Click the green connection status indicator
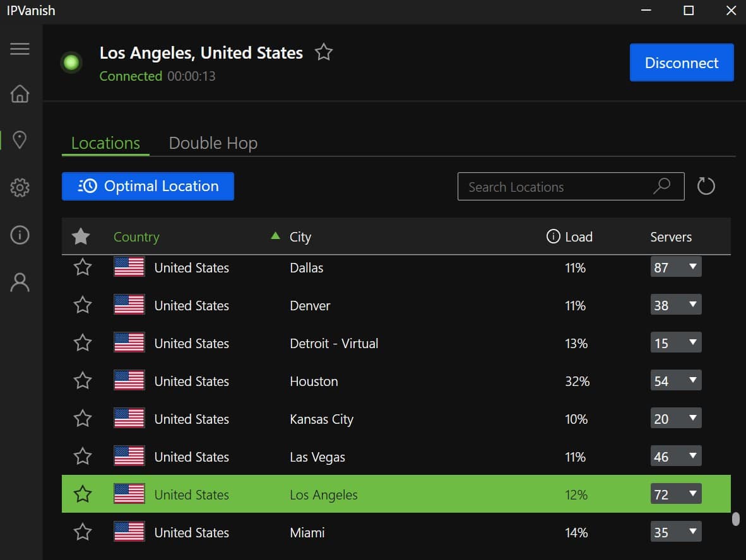746x560 pixels. point(71,62)
